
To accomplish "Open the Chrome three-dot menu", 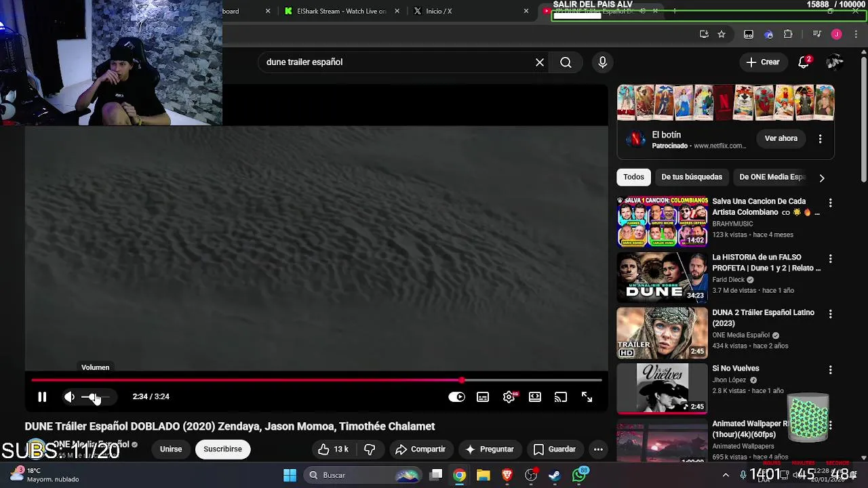I will 855,35.
